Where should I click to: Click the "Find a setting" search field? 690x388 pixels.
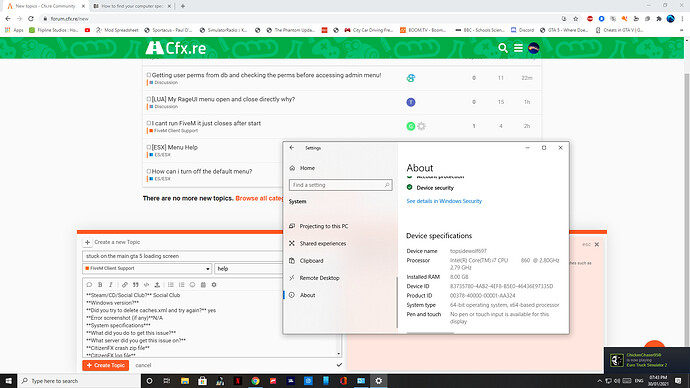point(340,185)
